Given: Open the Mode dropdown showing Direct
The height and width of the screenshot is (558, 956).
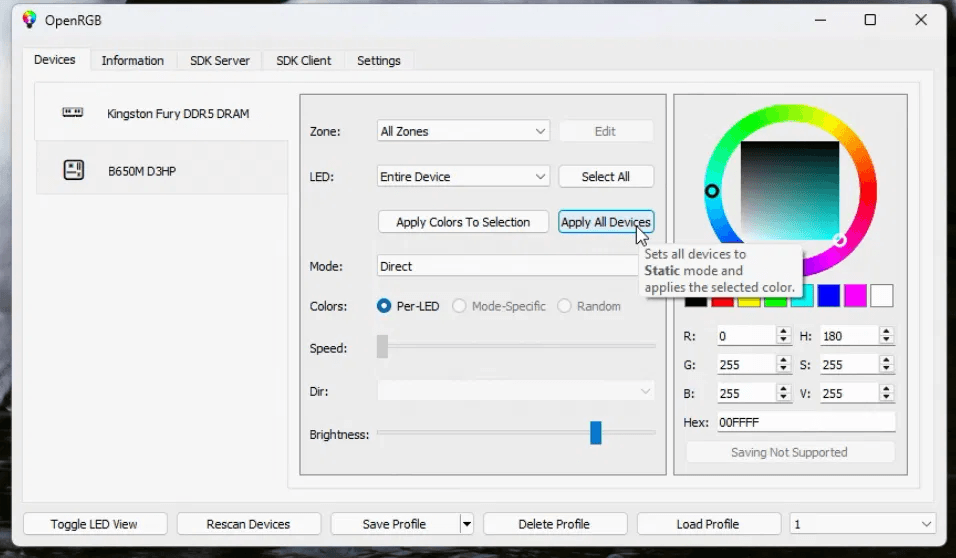Looking at the screenshot, I should click(x=515, y=266).
